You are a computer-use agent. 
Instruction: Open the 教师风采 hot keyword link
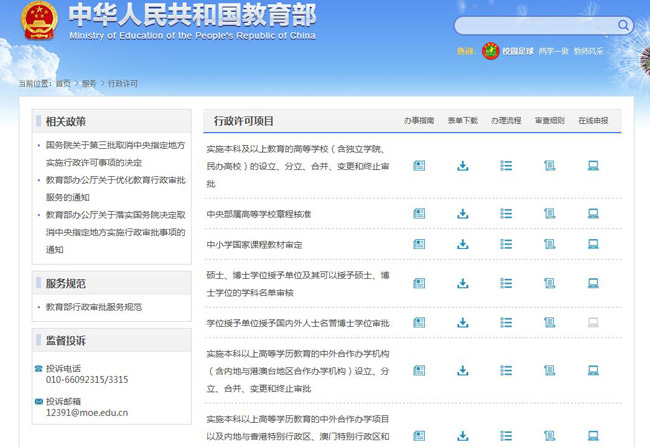coord(588,51)
